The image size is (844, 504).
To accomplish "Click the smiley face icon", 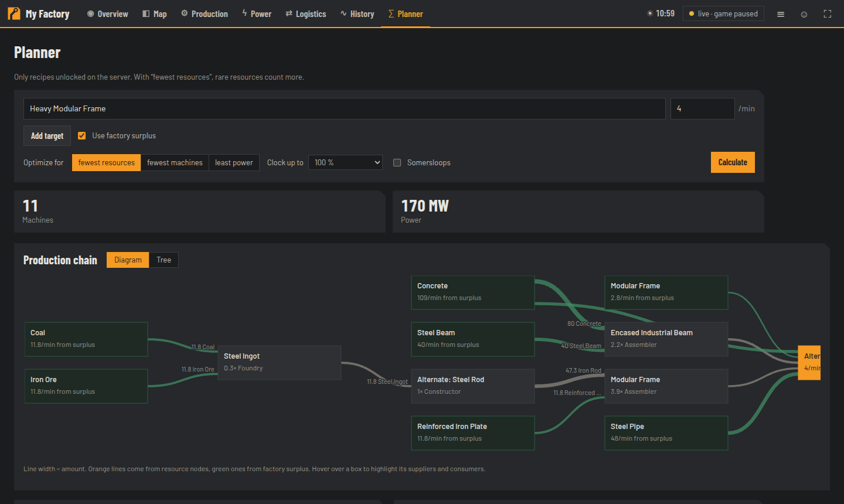I will 804,14.
